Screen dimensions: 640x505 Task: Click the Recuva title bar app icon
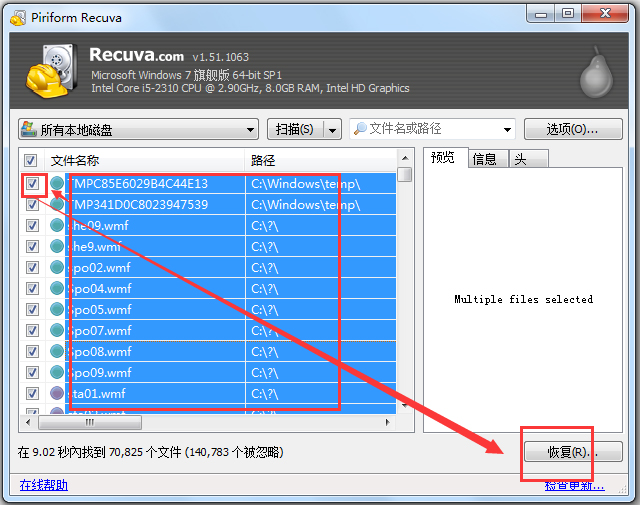pyautogui.click(x=18, y=18)
